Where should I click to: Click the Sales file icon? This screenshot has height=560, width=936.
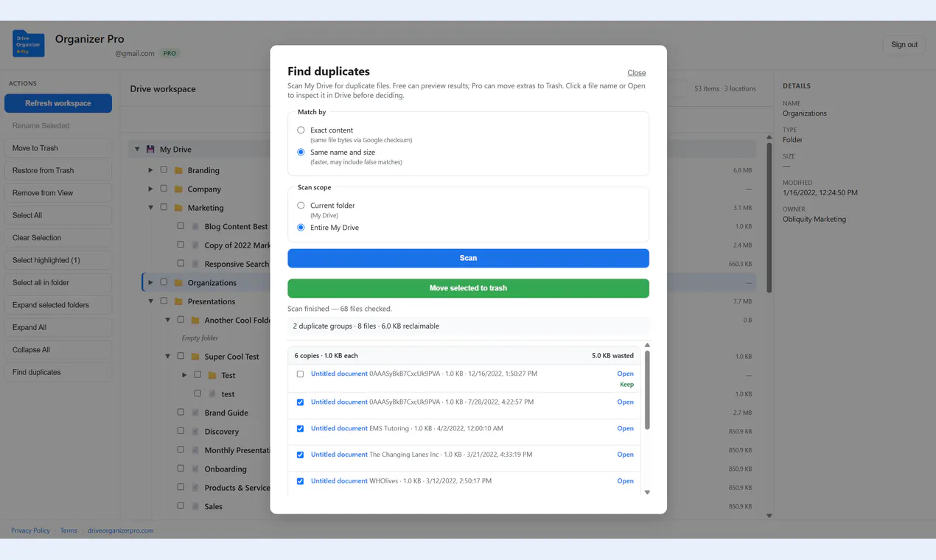[195, 506]
